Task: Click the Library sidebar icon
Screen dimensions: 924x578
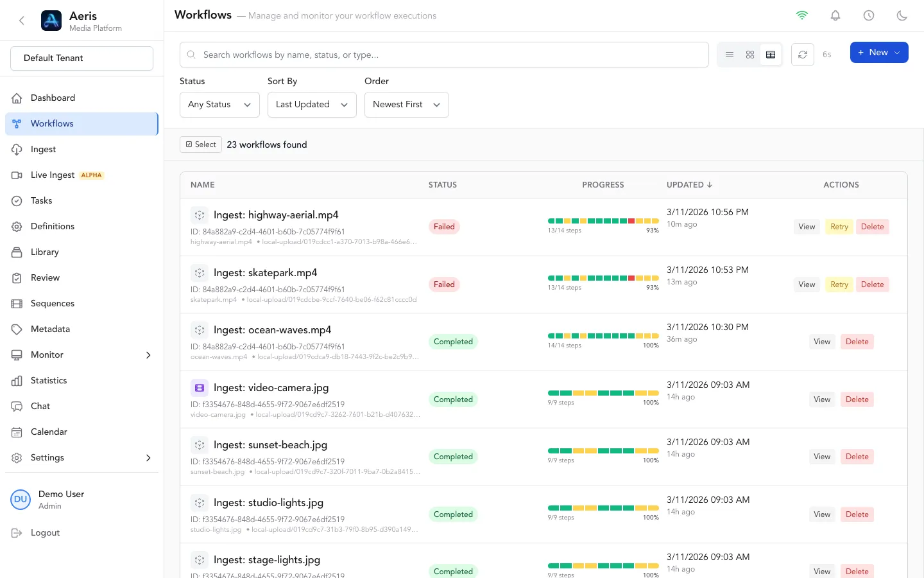Action: (x=17, y=252)
